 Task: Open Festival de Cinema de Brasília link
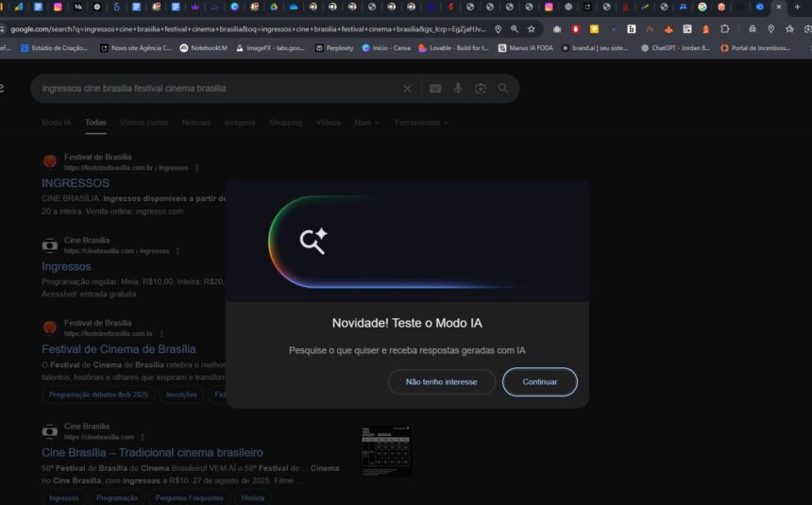(119, 349)
